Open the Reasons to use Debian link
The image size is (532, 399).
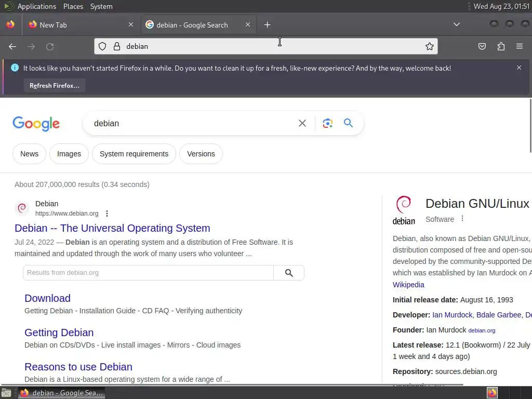click(x=78, y=367)
